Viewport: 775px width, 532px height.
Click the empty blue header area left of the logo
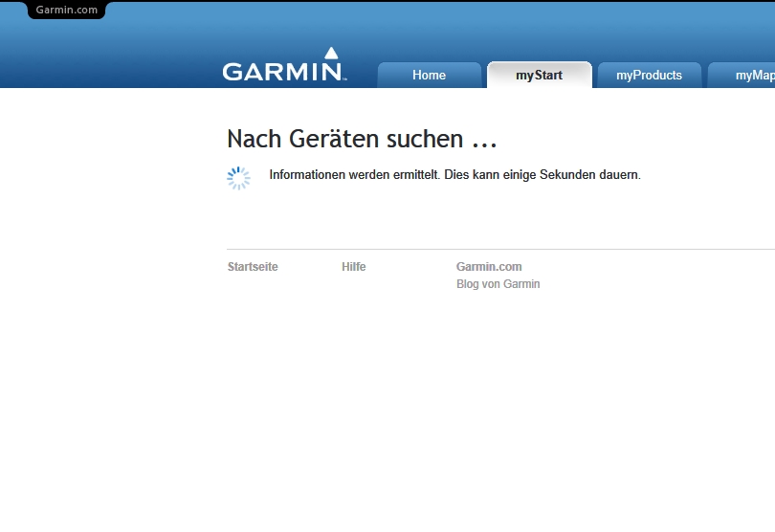[x=105, y=57]
